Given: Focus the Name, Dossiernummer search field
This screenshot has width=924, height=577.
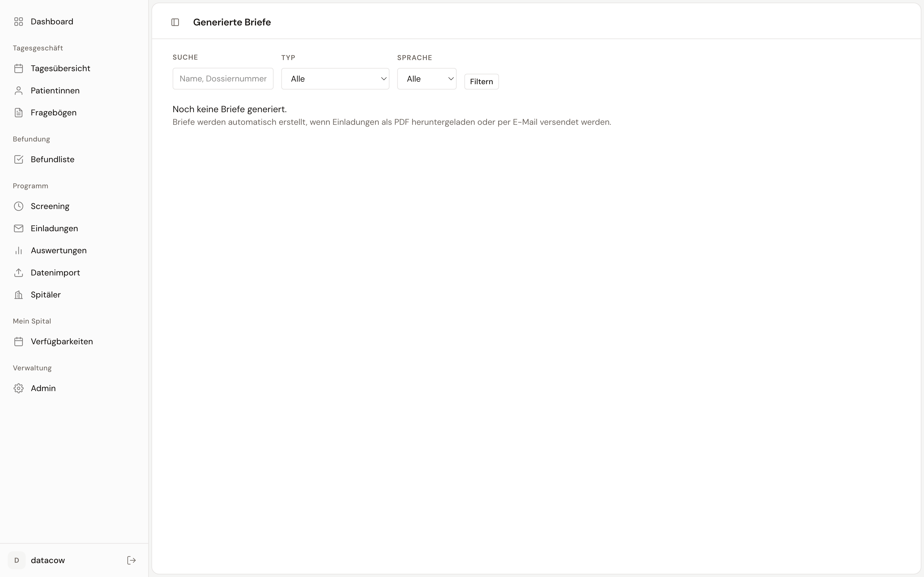Looking at the screenshot, I should [223, 79].
